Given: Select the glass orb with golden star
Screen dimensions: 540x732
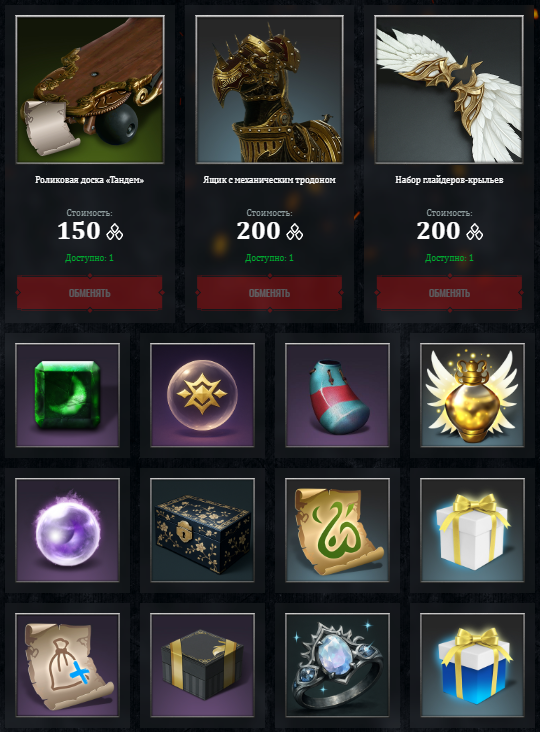Looking at the screenshot, I should click(203, 395).
